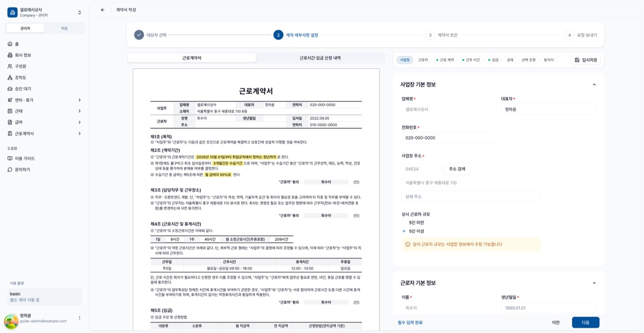Open the 동의서 section tab
This screenshot has height=333, width=644.
[549, 60]
